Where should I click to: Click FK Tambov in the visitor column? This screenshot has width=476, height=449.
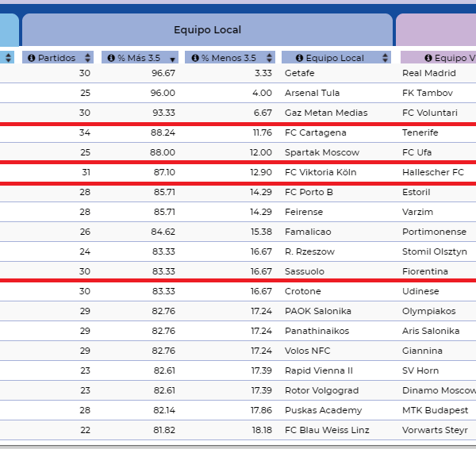tap(428, 93)
